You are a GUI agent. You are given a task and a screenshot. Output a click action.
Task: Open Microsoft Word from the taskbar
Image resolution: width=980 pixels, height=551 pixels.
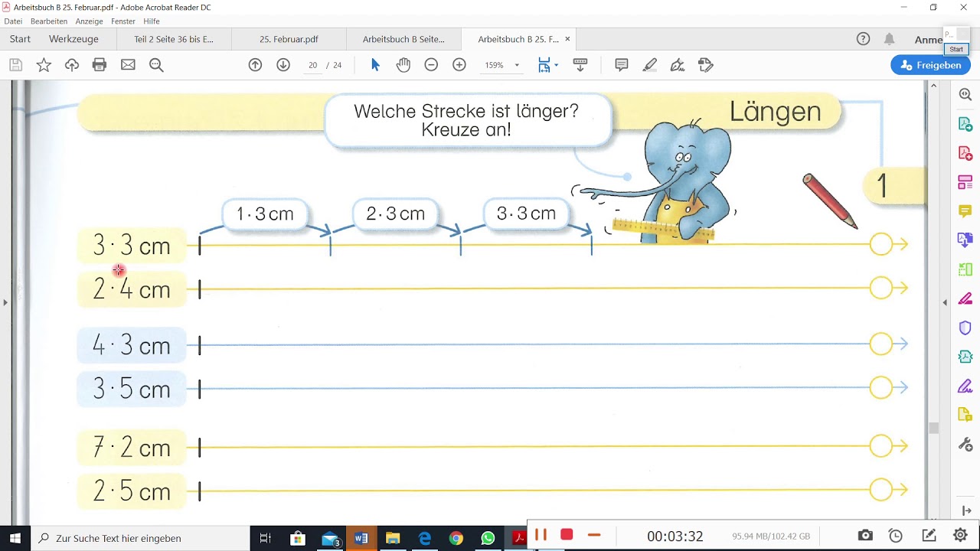(x=361, y=538)
